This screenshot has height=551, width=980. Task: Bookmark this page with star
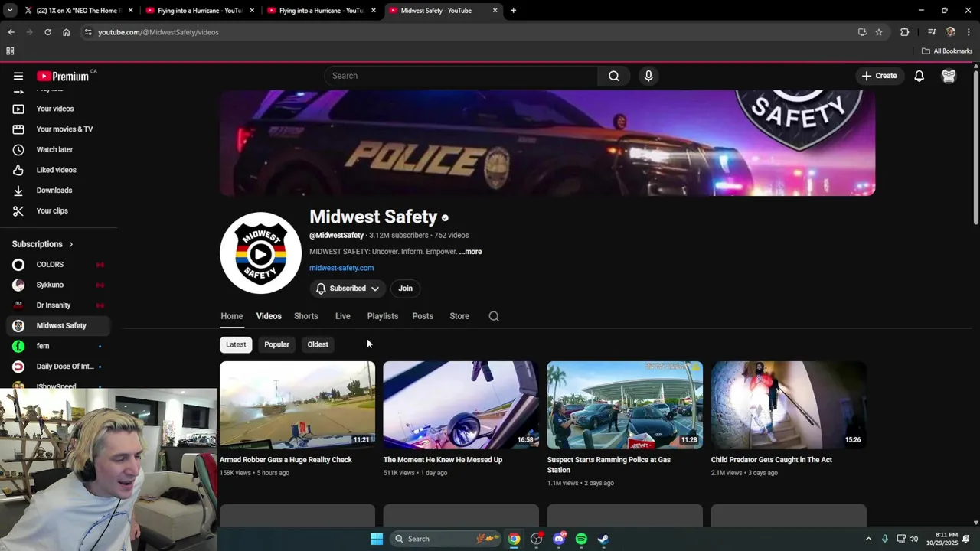(879, 32)
